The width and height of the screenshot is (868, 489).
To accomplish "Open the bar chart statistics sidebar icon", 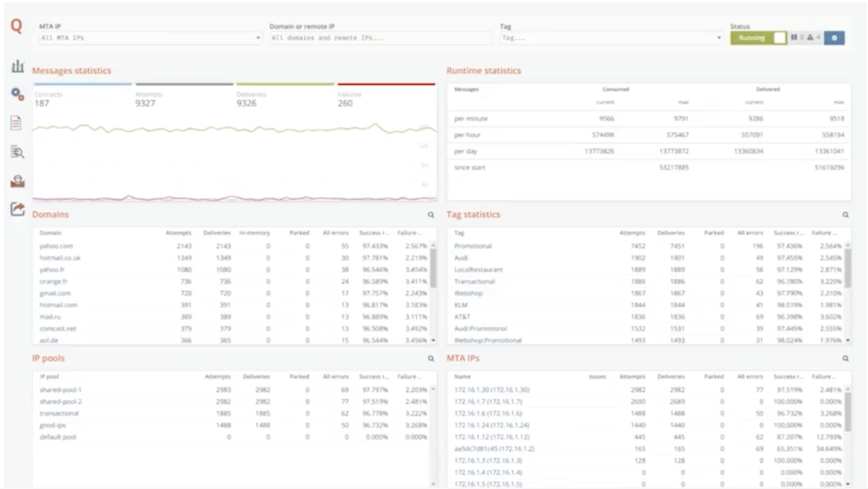I will [x=17, y=66].
